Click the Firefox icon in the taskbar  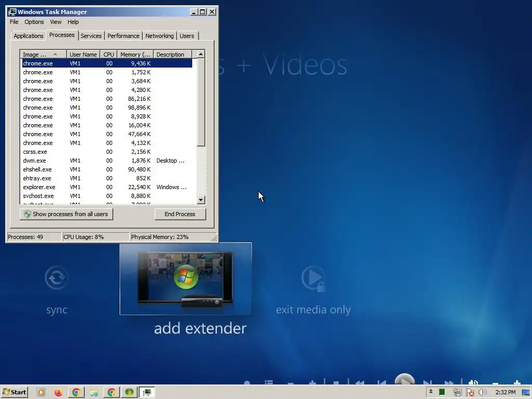coord(58,392)
